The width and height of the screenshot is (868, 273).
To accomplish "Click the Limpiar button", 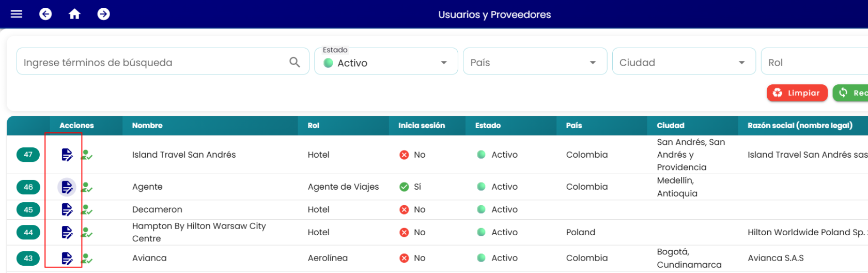I will coord(797,93).
